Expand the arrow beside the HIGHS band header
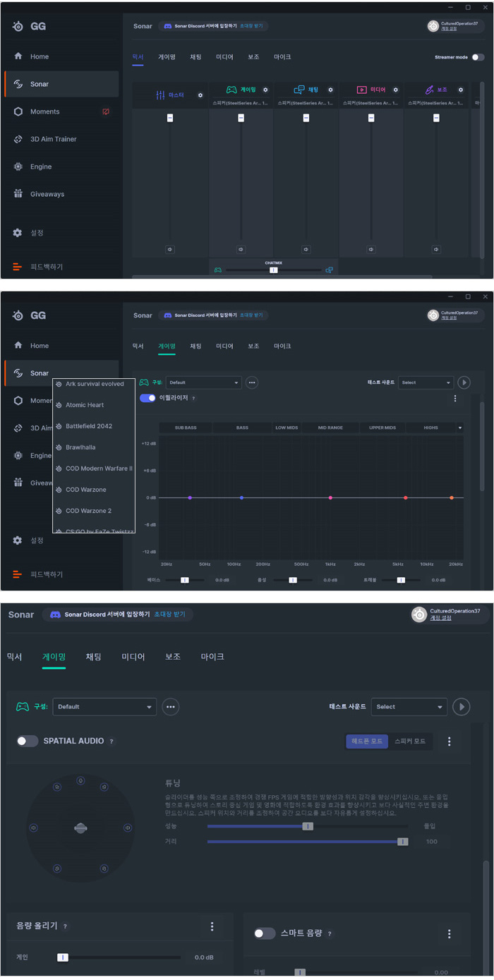Viewport: 494px width, 980px height. [460, 428]
